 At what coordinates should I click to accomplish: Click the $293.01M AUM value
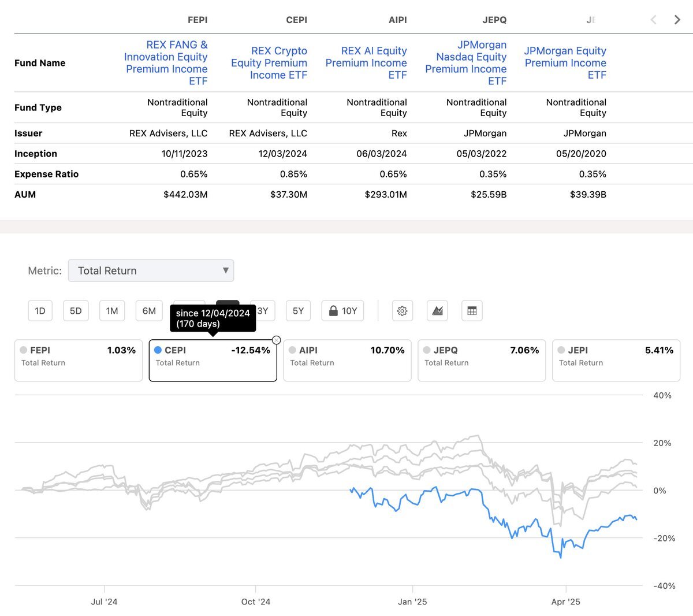coord(386,195)
